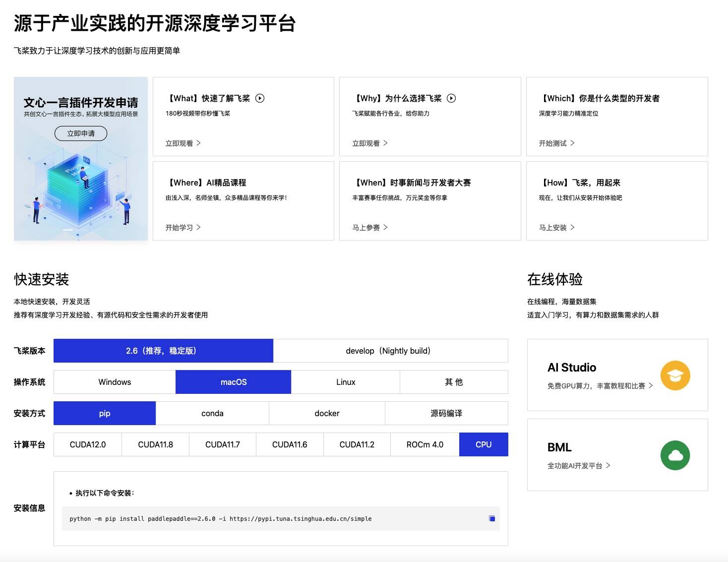This screenshot has height=562, width=728.
Task: Click the 在线体验 heading
Action: coord(555,279)
